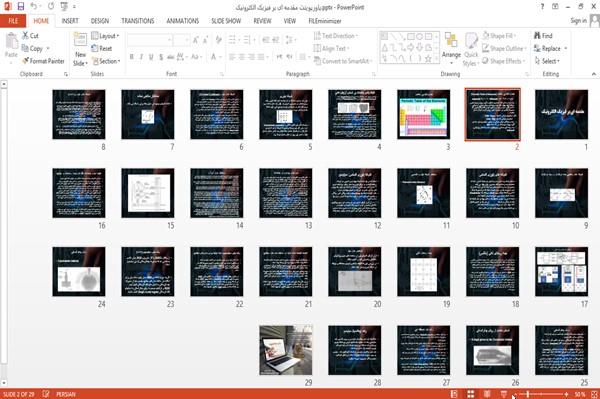Open the SLIDE SHOW tab

pyautogui.click(x=226, y=21)
